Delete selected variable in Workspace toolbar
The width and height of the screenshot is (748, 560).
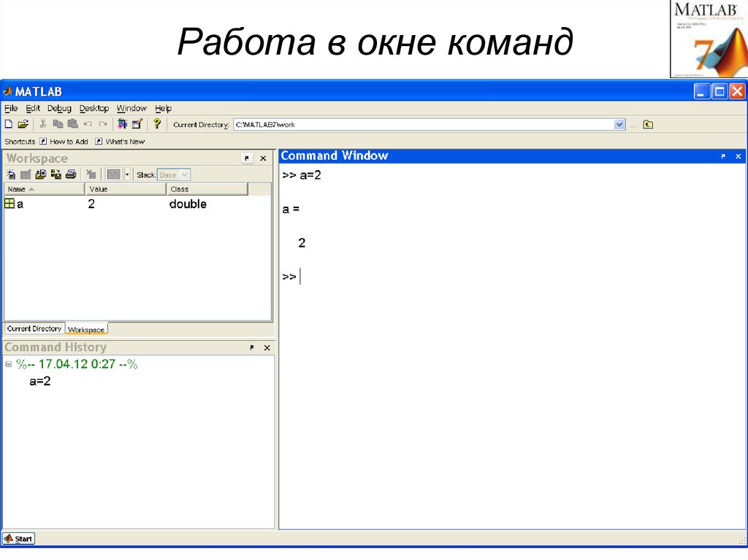[x=91, y=174]
